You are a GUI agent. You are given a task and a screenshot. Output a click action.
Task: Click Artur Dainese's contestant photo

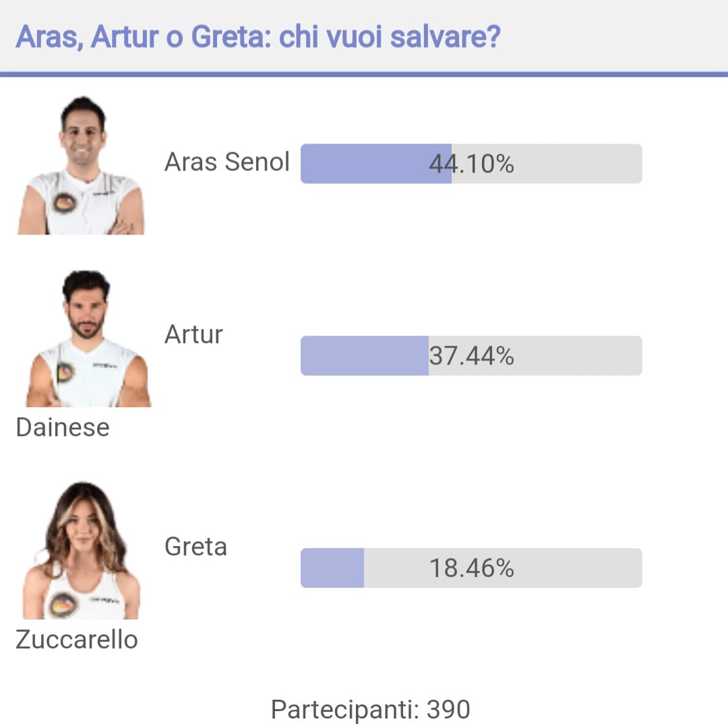[88, 338]
